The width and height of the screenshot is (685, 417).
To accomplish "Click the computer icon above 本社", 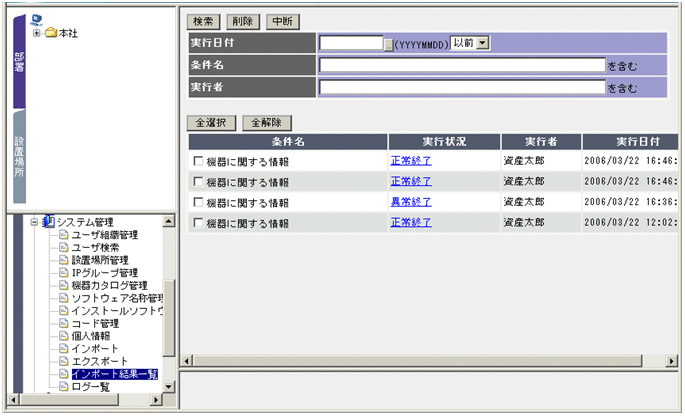I will (36, 20).
